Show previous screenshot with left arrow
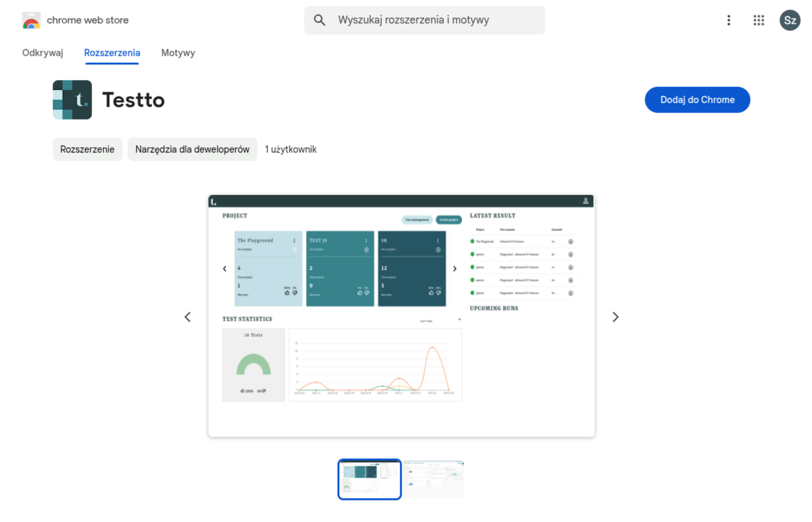Screen dimensions: 812x522 (188, 316)
